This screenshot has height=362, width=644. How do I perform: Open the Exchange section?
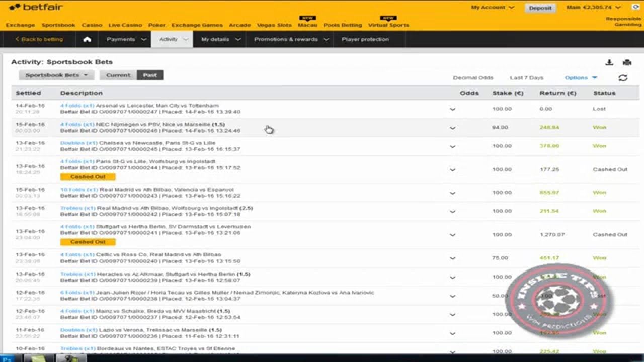tap(21, 25)
